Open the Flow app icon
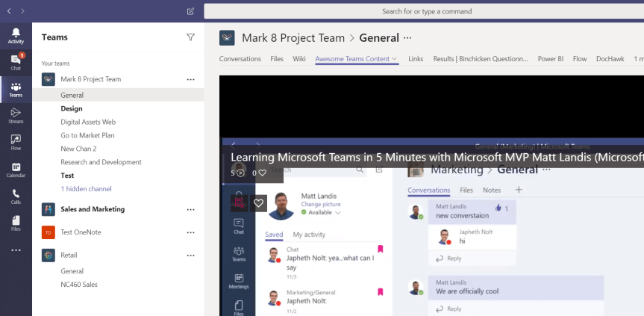 (x=16, y=142)
